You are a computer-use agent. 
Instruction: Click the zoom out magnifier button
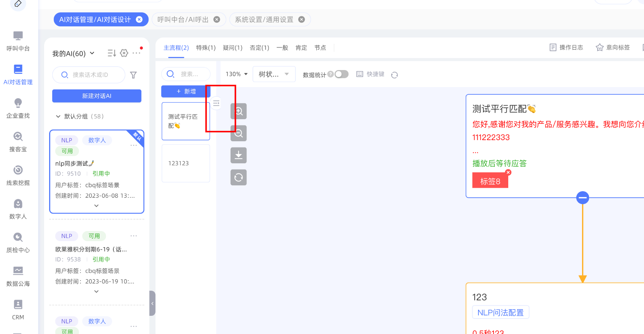click(239, 134)
